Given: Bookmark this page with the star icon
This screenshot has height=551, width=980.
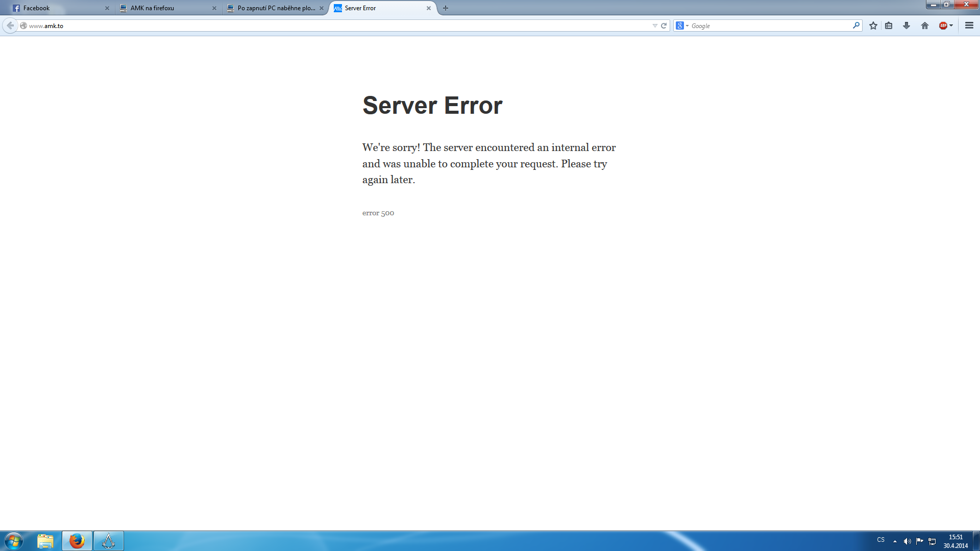Looking at the screenshot, I should pos(873,26).
